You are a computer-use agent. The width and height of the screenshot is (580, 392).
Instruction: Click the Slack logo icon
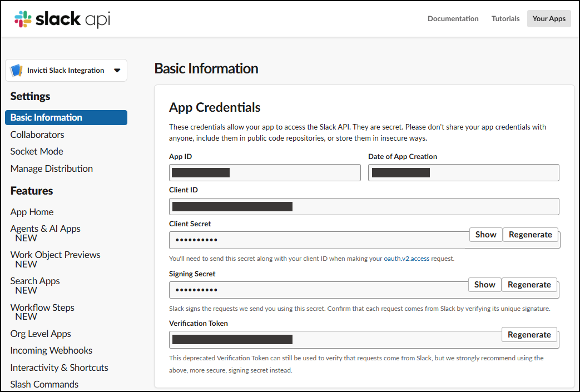23,19
